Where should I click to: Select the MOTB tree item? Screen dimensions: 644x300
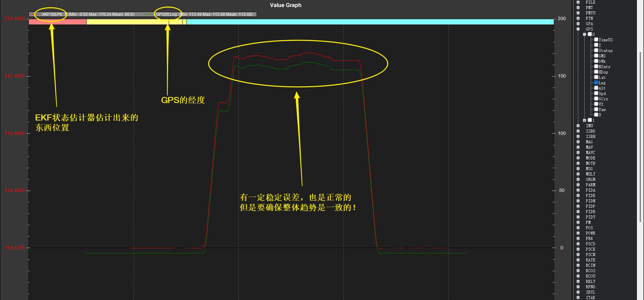(590, 163)
